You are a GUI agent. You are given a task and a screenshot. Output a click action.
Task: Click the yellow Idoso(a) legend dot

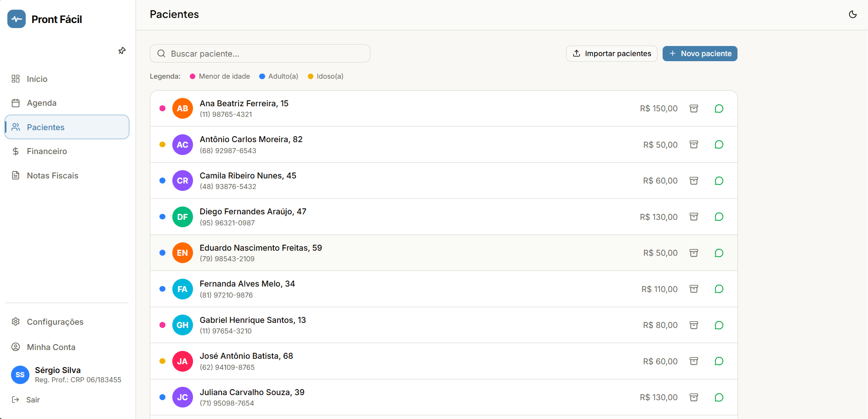pos(311,76)
